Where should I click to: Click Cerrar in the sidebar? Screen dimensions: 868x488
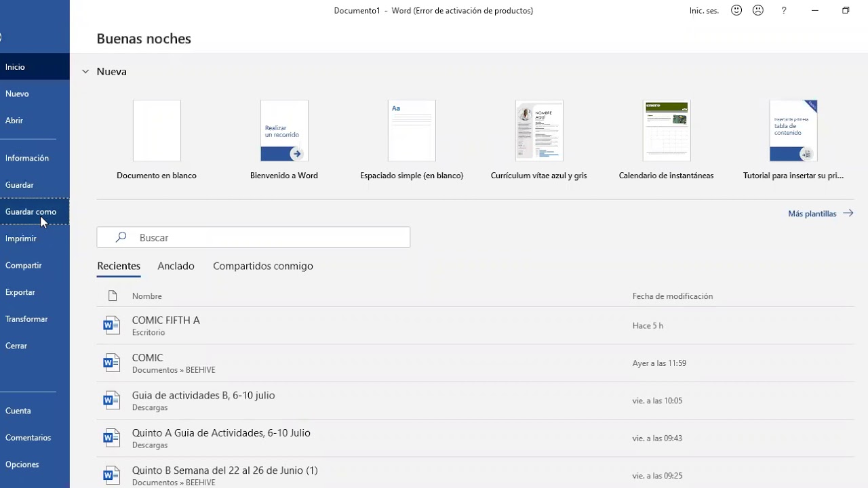pyautogui.click(x=35, y=346)
